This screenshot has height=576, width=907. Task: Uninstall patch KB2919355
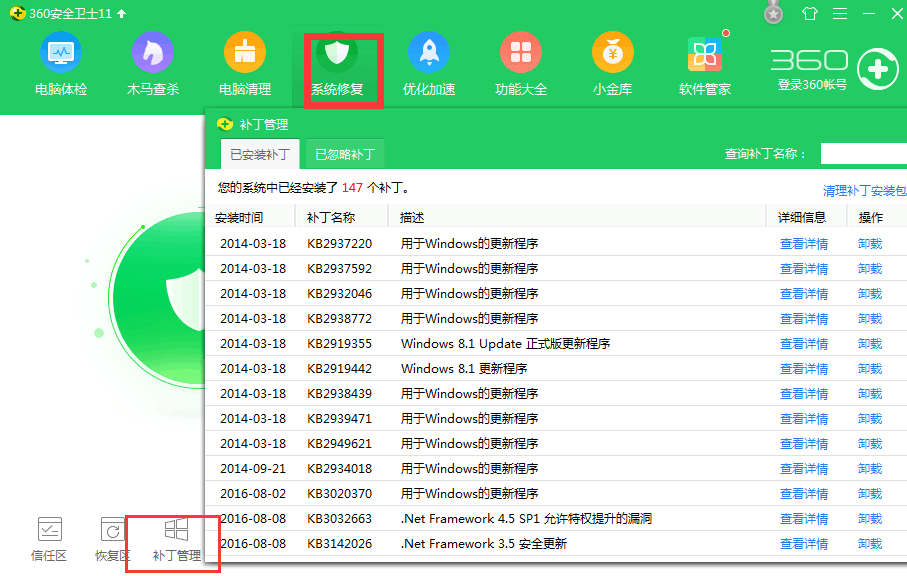[x=870, y=344]
